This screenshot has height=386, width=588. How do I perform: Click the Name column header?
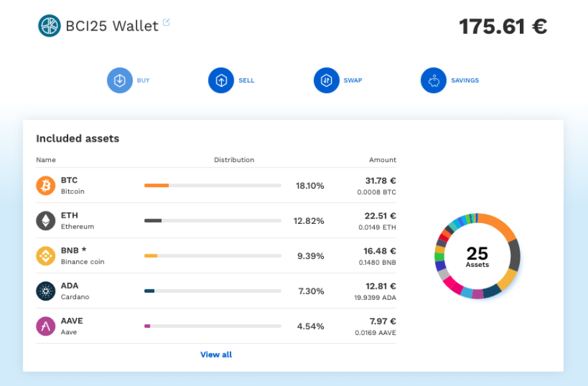tap(46, 160)
